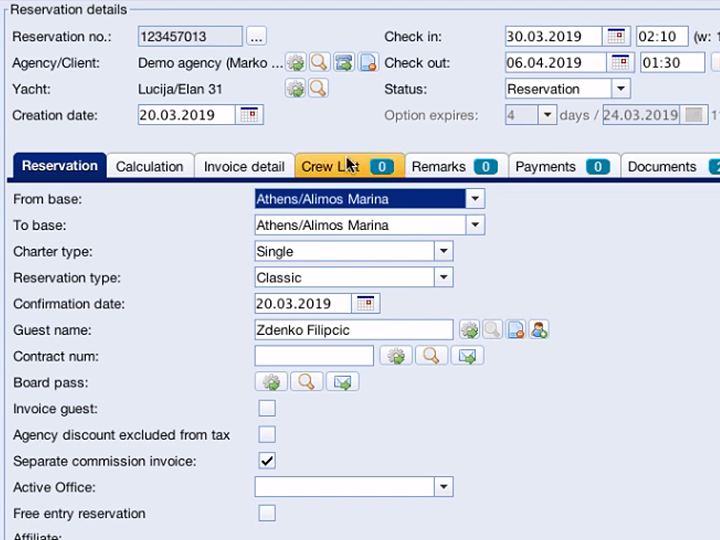Image resolution: width=720 pixels, height=540 pixels.
Task: Uncheck Separate commission invoice
Action: point(267,461)
